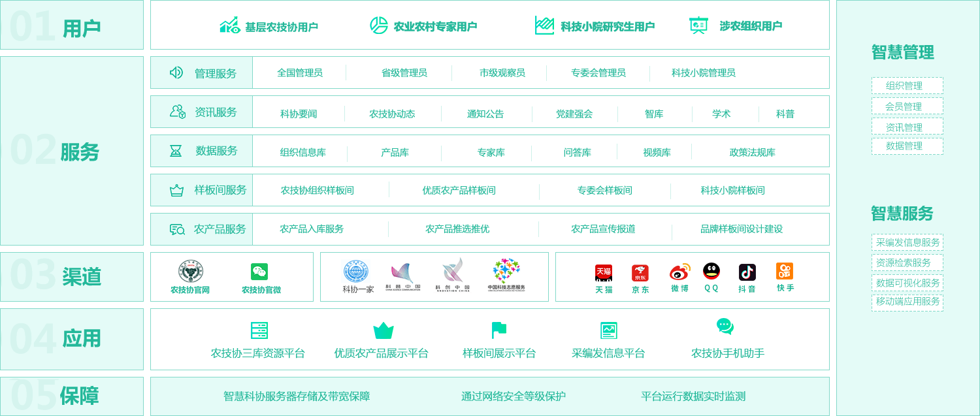
Task: Open the Douyin (抖音) icon
Action: pyautogui.click(x=747, y=272)
